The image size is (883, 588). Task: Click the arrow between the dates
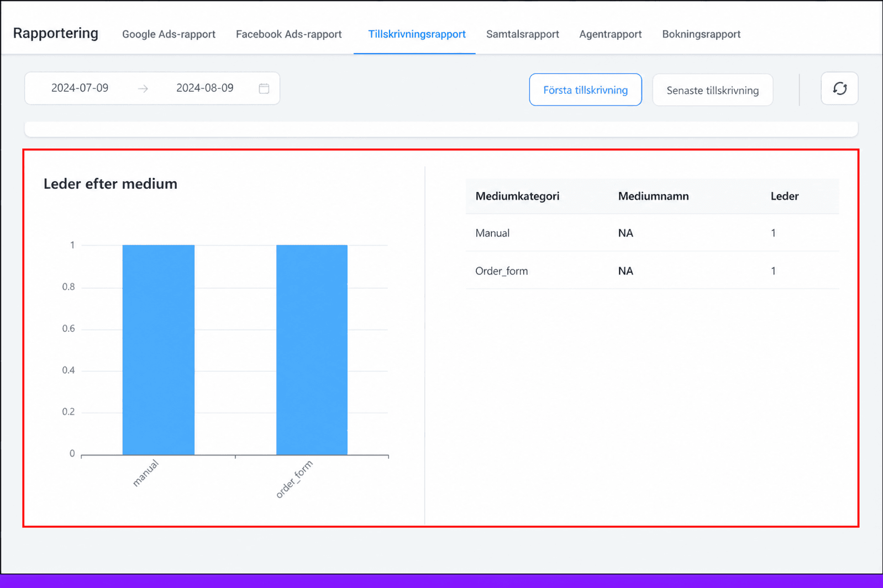coord(143,88)
